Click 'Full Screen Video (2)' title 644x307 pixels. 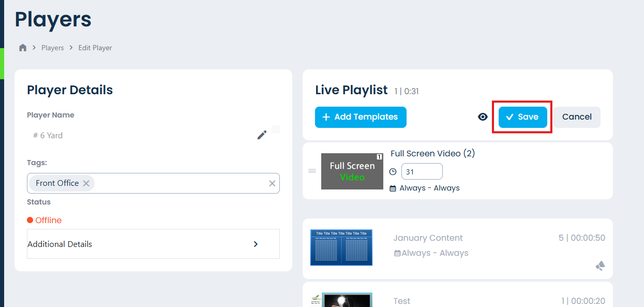click(x=432, y=153)
